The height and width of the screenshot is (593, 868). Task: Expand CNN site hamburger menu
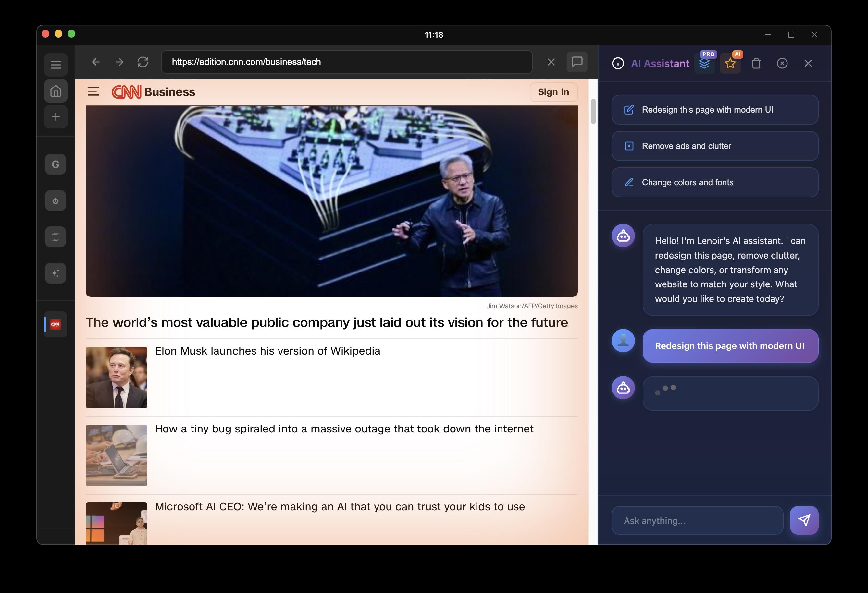[93, 91]
